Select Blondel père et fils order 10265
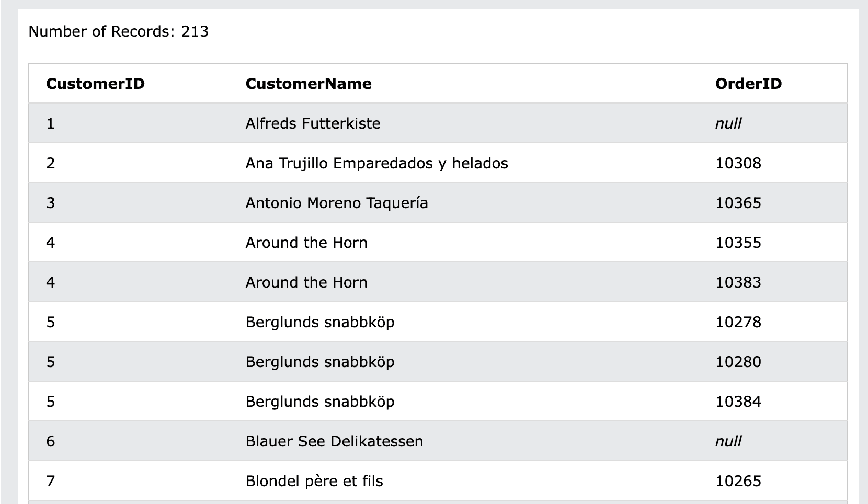The image size is (868, 504). pos(738,481)
